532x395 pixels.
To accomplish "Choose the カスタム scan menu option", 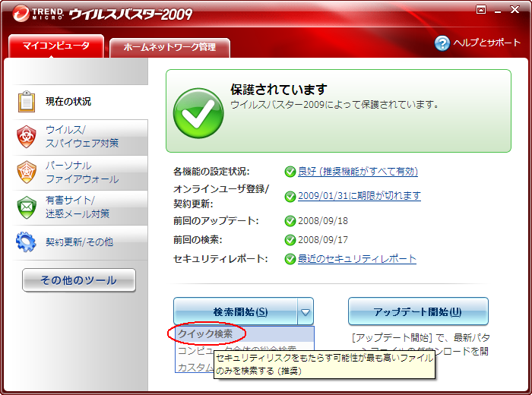I will click(x=195, y=367).
